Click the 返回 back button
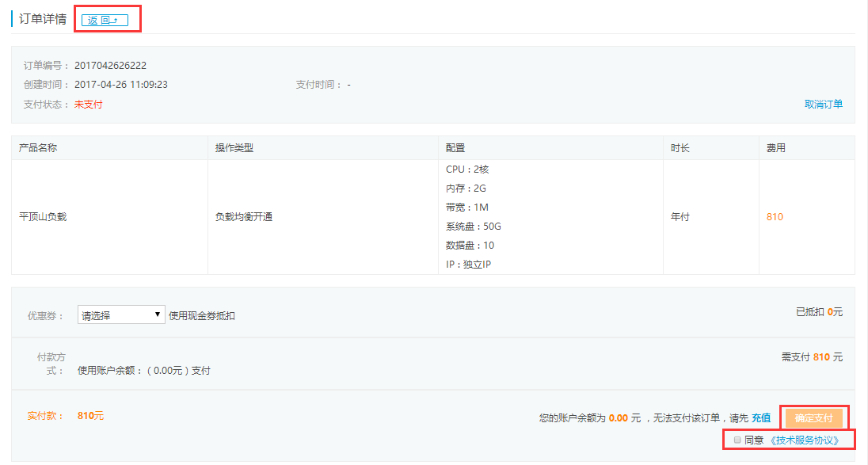868x465 pixels. pyautogui.click(x=105, y=20)
